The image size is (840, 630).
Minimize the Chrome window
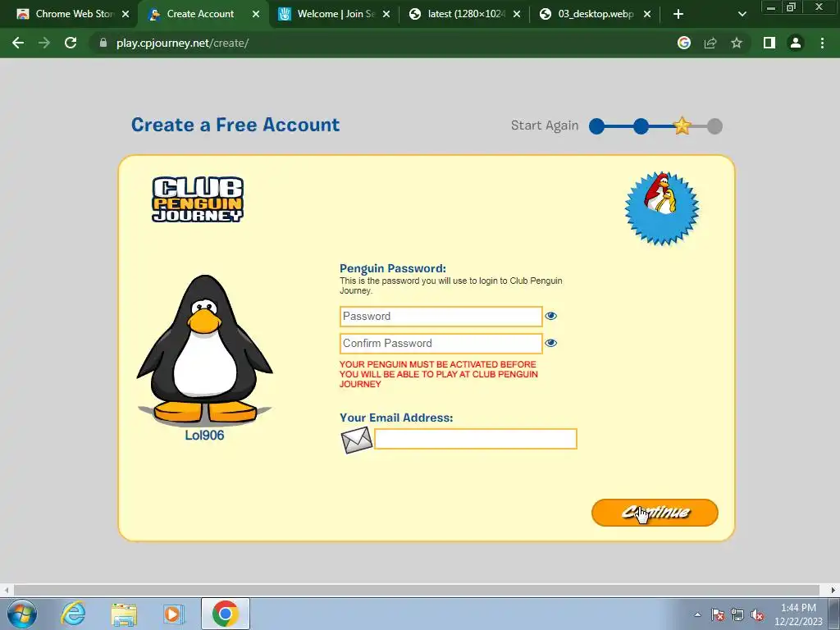coord(771,7)
